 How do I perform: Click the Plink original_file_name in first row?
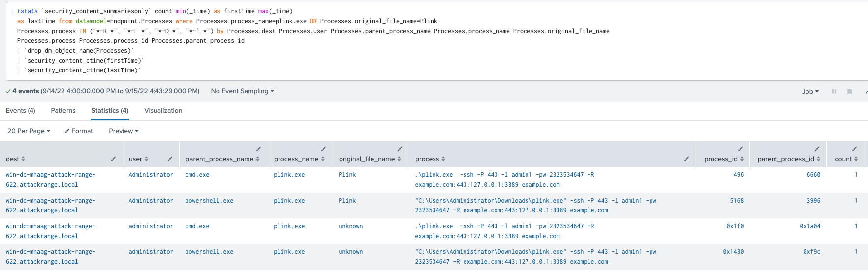pyautogui.click(x=347, y=175)
